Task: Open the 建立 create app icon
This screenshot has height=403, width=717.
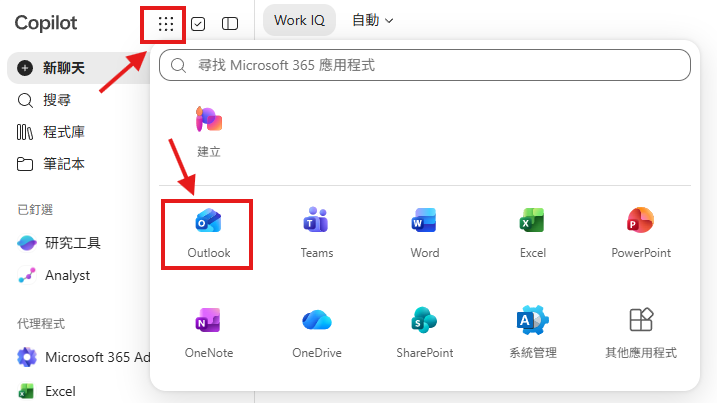Action: click(x=209, y=132)
